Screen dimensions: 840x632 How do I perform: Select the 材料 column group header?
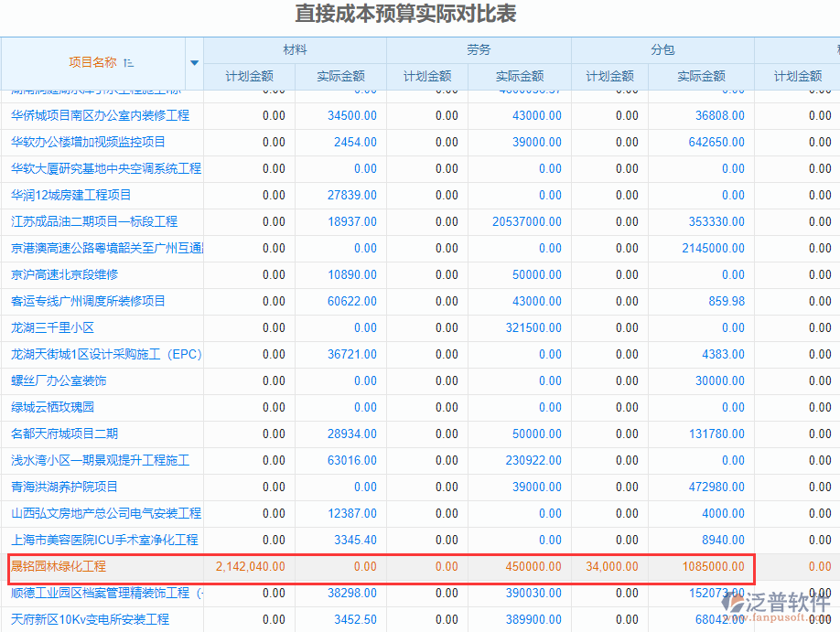click(295, 50)
